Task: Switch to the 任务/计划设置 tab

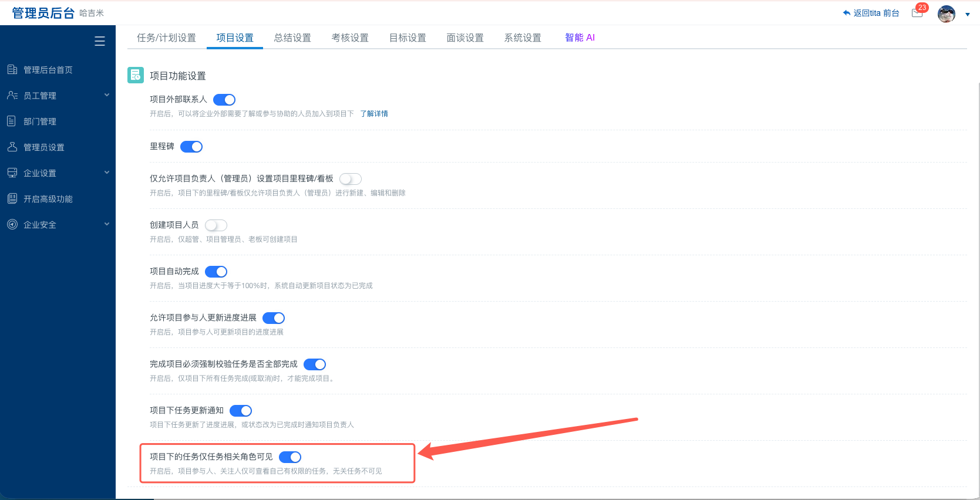Action: 166,38
